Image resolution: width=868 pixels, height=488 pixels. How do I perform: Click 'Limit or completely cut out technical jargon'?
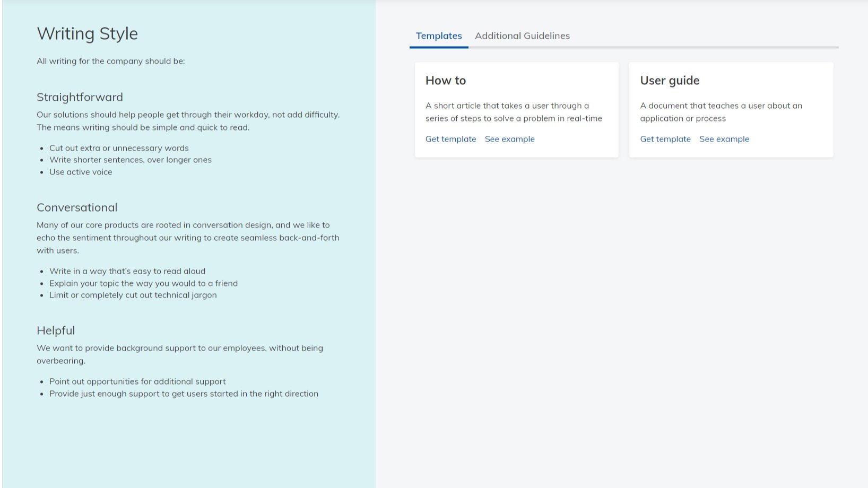133,295
